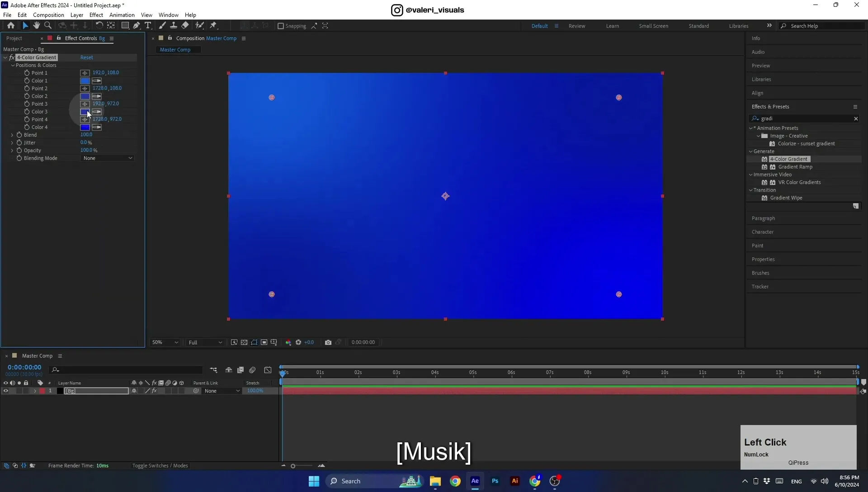The image size is (868, 492).
Task: Select the Horizontal Type tool
Action: click(148, 26)
